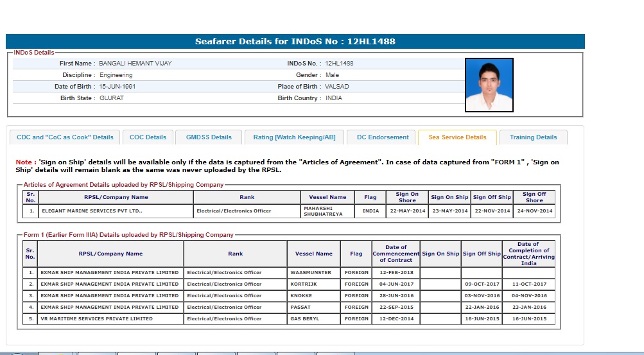Click the INDoS No. value 12HL1488

(x=339, y=64)
